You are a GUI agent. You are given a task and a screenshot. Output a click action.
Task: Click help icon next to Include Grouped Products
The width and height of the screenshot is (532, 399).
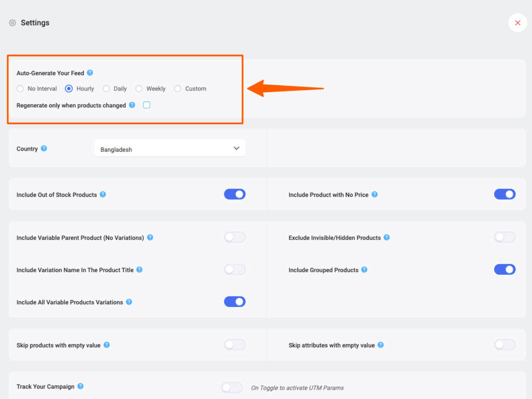(364, 270)
